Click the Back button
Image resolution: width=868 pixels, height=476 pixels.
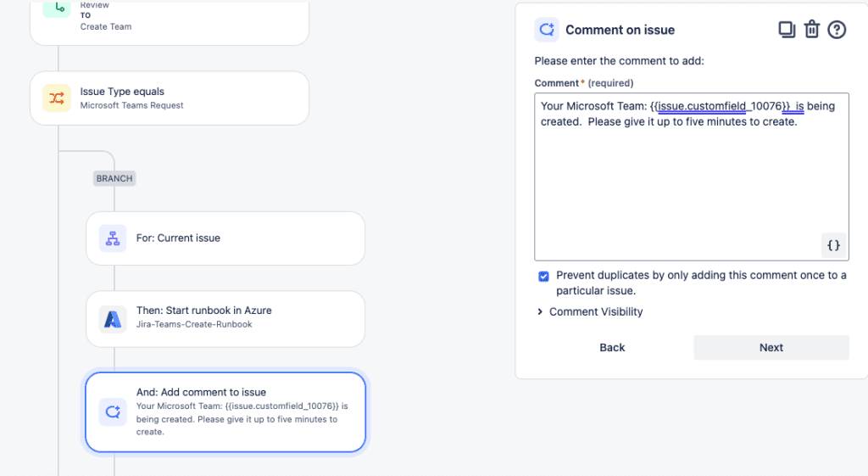point(612,348)
